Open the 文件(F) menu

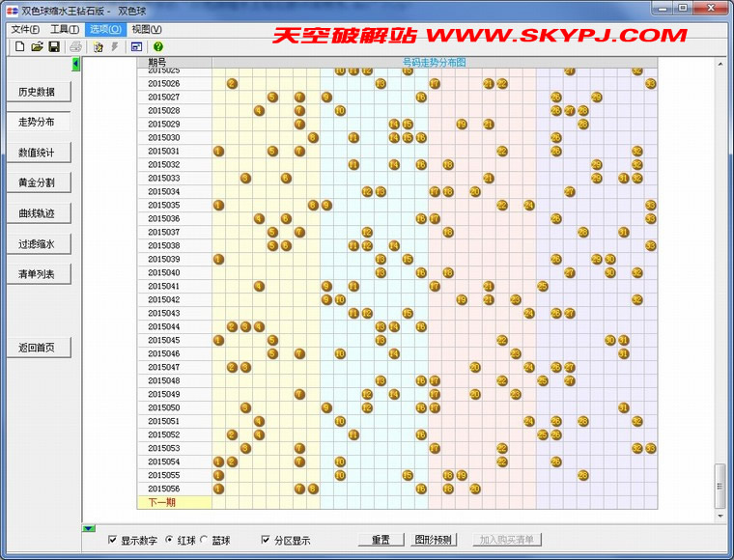(25, 29)
